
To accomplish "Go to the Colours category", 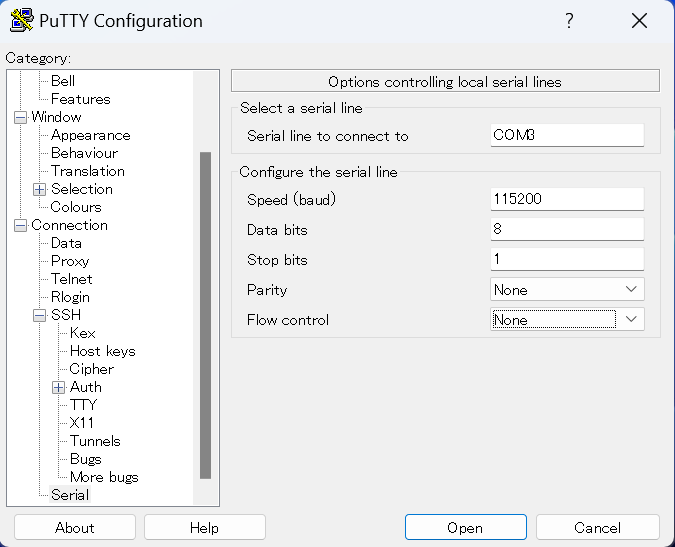I will (x=76, y=207).
